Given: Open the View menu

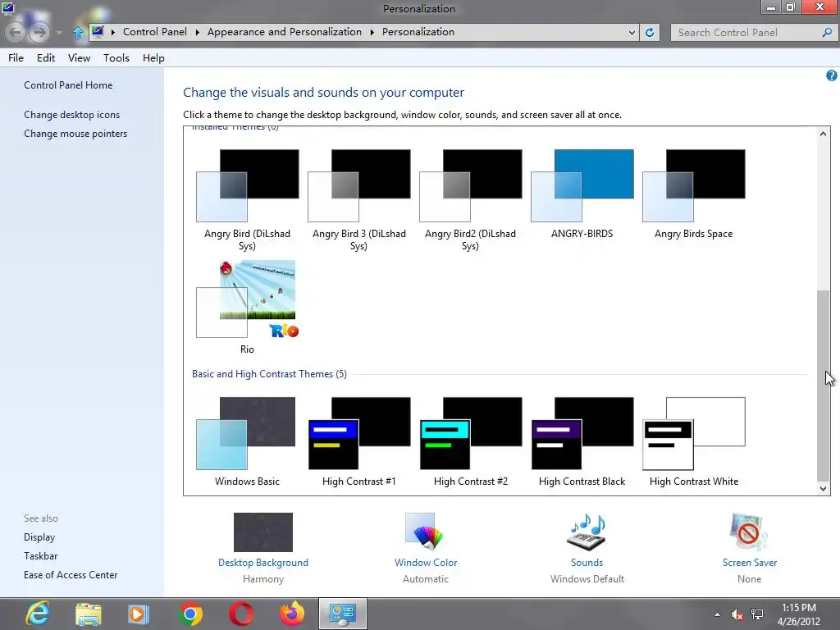Looking at the screenshot, I should tap(79, 58).
